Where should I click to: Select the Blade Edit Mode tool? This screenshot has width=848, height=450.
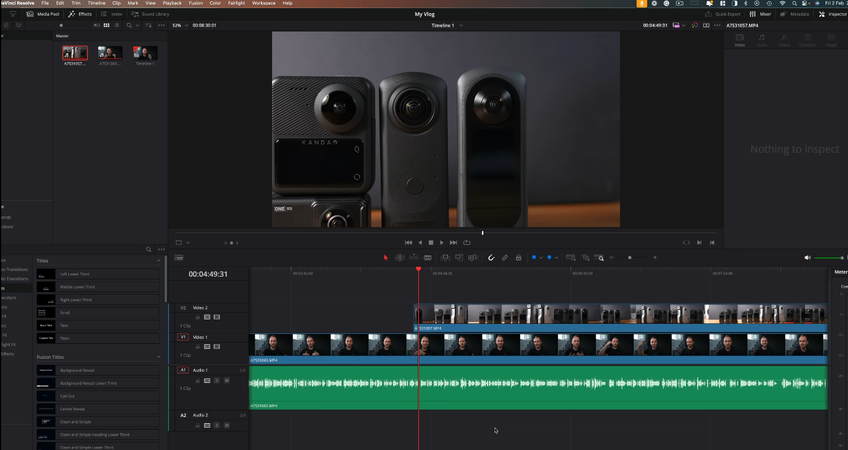pyautogui.click(x=428, y=258)
